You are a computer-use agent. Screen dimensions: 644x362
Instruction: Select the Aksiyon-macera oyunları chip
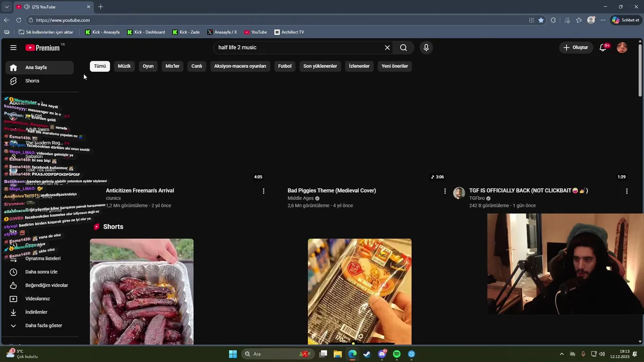point(240,66)
